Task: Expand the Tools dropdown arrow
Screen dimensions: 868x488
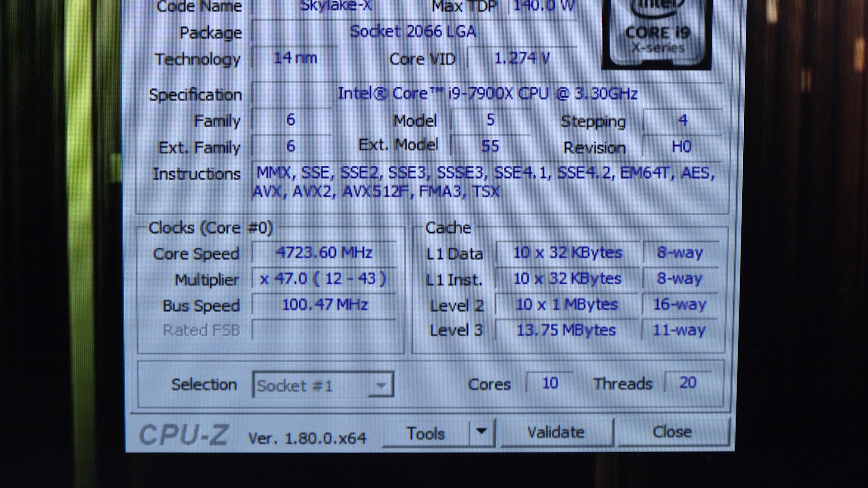Action: tap(482, 432)
